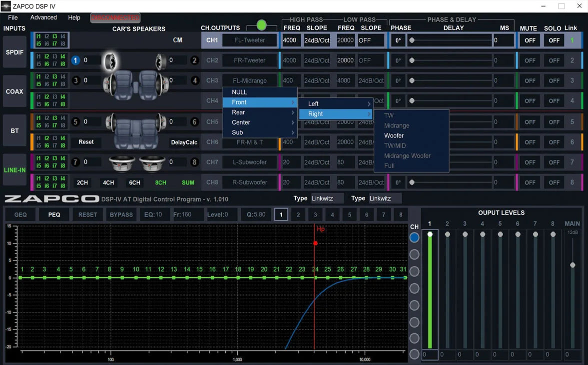Screen dimensions: 588x365
Task: Toggle SOLO for channel 1
Action: coord(554,40)
